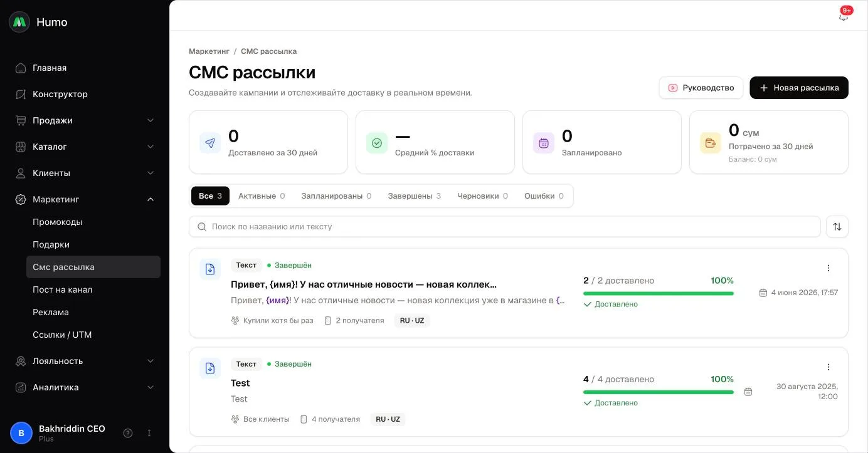Open campaign titled Привет, {имя}! У нас отличные новости
Viewport: 868px width, 453px height.
pos(364,284)
